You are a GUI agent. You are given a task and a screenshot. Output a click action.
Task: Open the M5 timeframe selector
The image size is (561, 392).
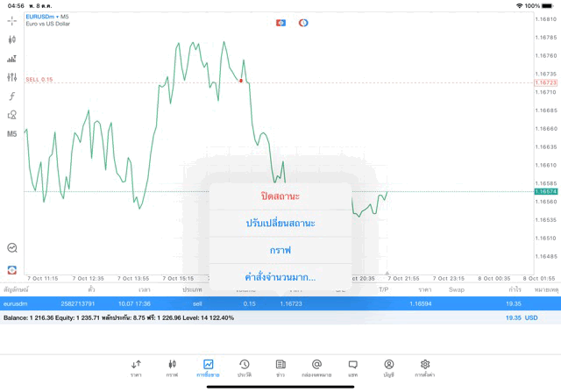[12, 134]
